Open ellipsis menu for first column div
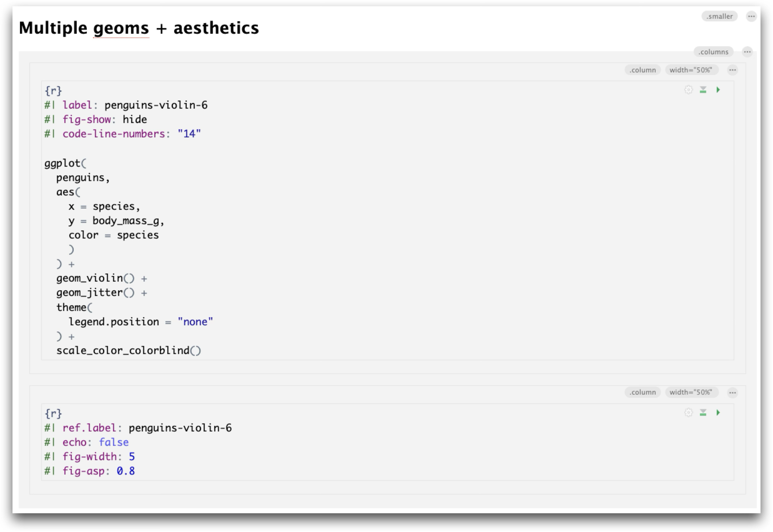This screenshot has height=532, width=773. pos(732,70)
